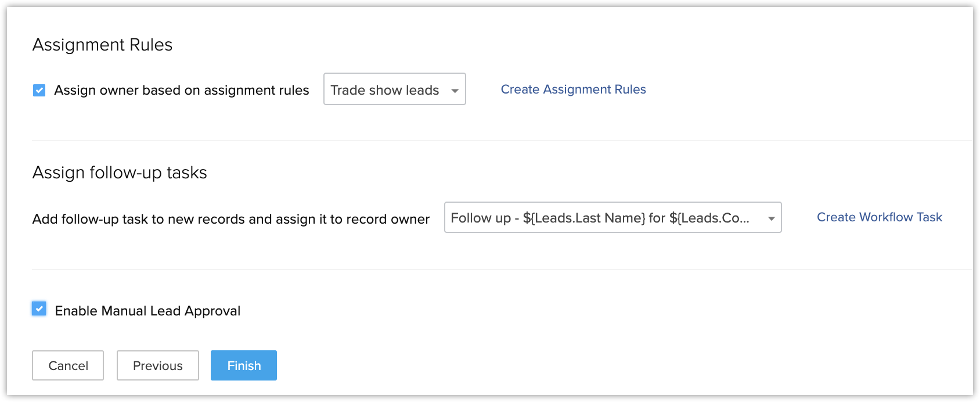The image size is (980, 402).
Task: Click the 'Assign owner based on assignment rules' label
Action: click(181, 90)
